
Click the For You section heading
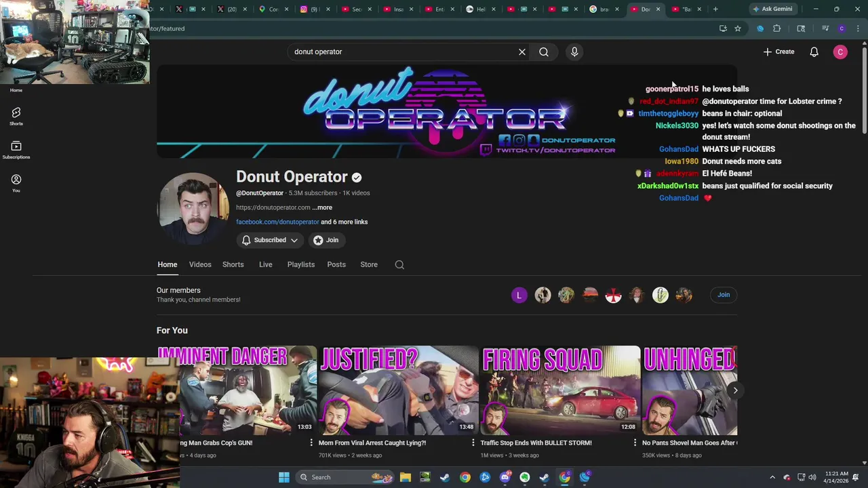(x=172, y=330)
